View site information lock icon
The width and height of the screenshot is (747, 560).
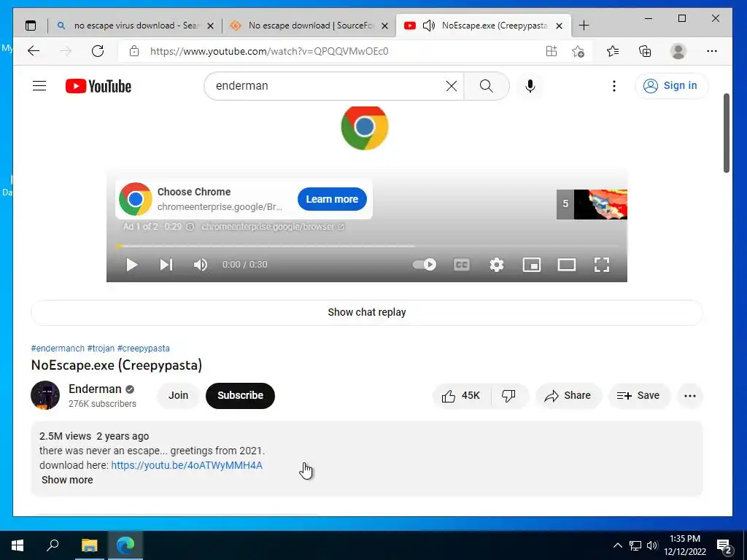tap(134, 51)
